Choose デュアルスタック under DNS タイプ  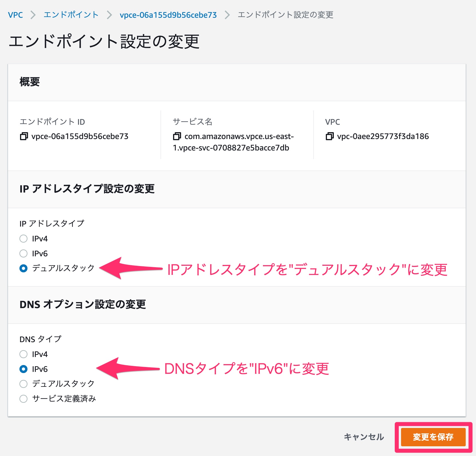(23, 384)
